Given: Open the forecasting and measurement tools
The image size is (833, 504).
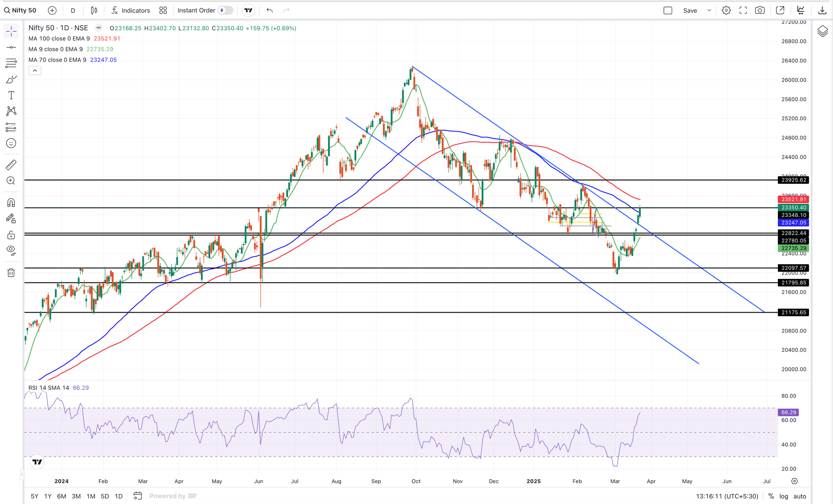Looking at the screenshot, I should (11, 127).
